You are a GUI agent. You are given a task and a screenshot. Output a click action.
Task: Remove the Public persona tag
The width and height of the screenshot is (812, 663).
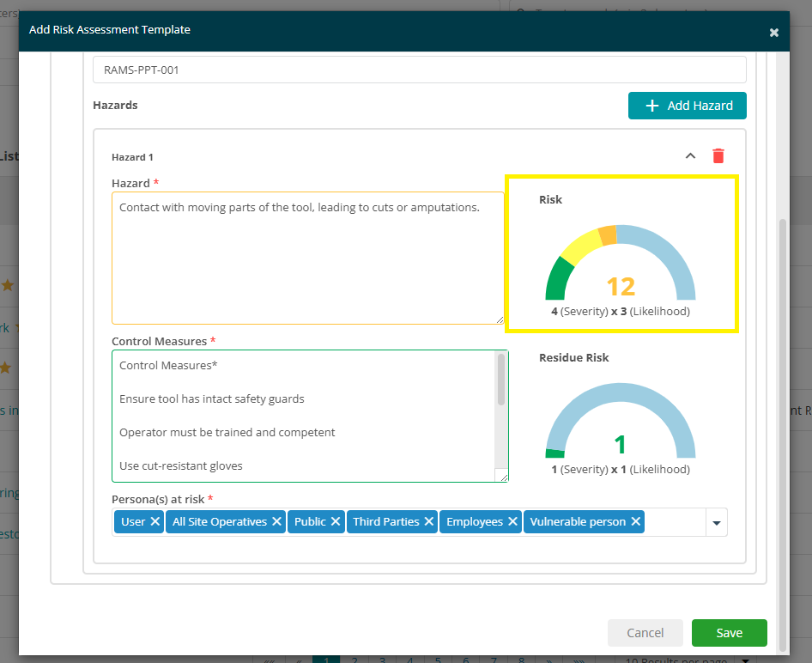[x=336, y=521]
